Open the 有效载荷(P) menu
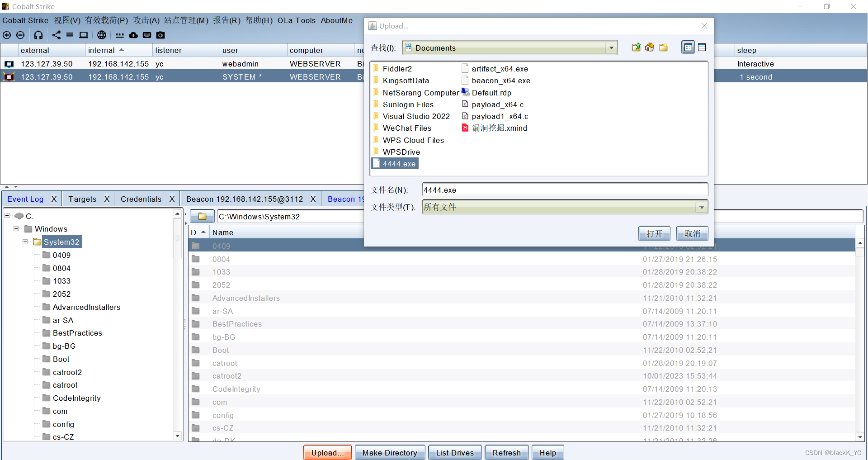Screen dimensions: 868x460 pyautogui.click(x=106, y=20)
